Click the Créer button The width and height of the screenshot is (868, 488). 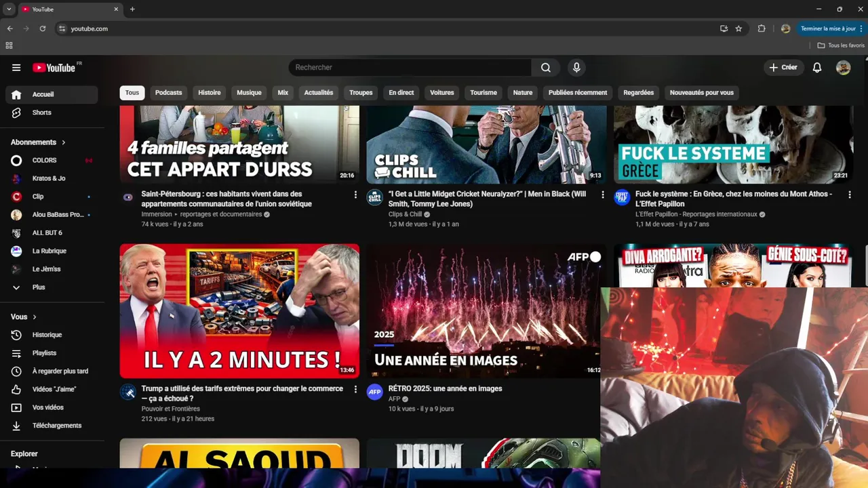pos(783,68)
